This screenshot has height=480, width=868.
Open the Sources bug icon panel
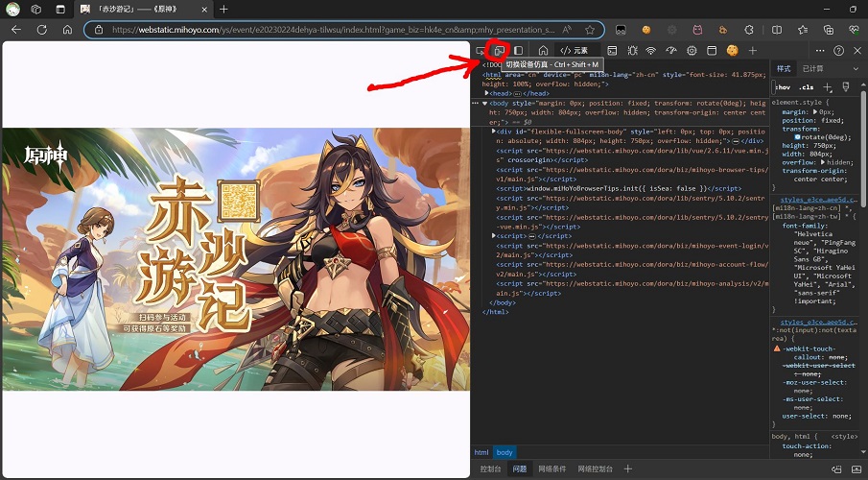(632, 50)
